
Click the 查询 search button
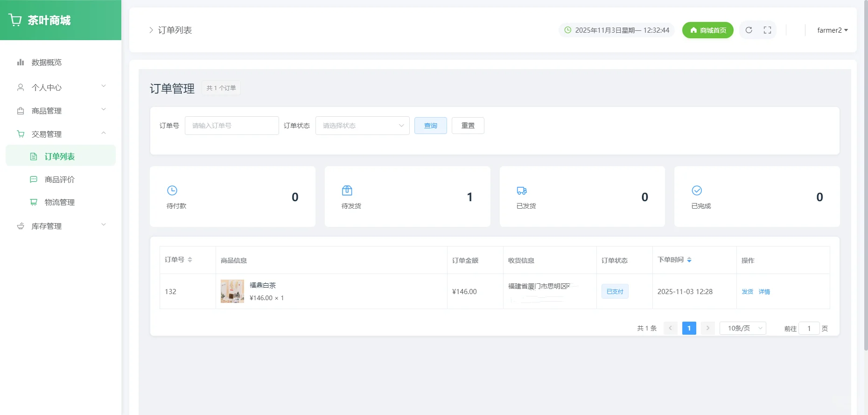pos(431,126)
